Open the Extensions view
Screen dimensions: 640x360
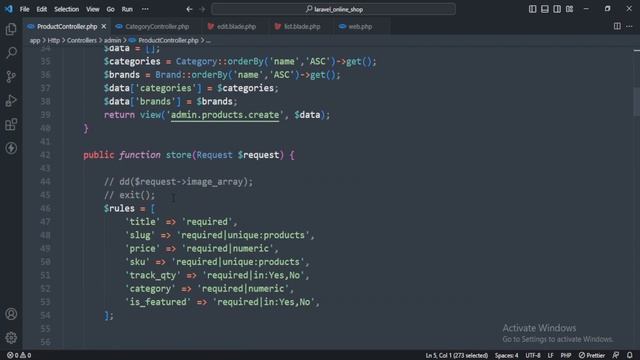11,124
